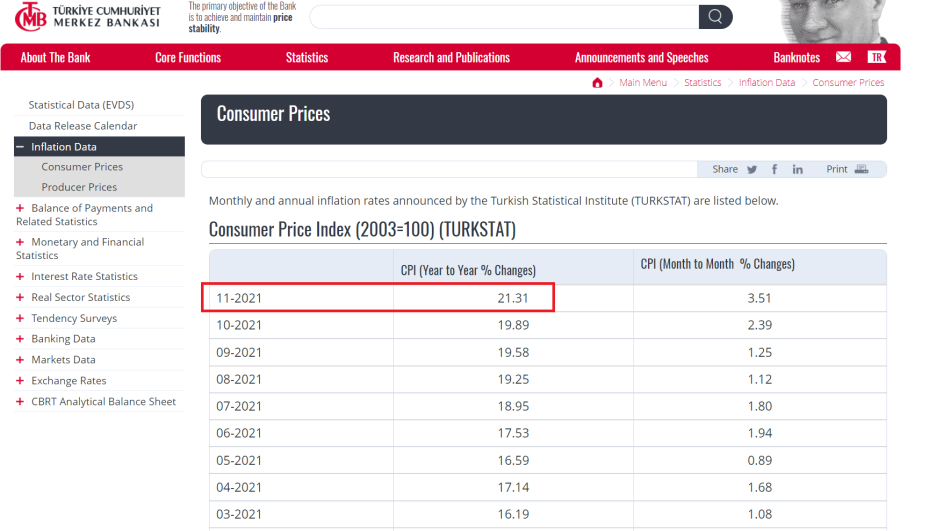This screenshot has height=531, width=936.
Task: Click the Inflation Data breadcrumb
Action: point(767,82)
